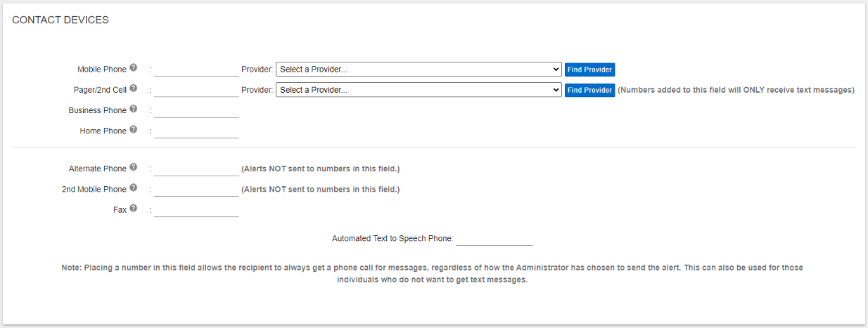This screenshot has width=868, height=328.
Task: Click the Alternate Phone label text
Action: 98,169
